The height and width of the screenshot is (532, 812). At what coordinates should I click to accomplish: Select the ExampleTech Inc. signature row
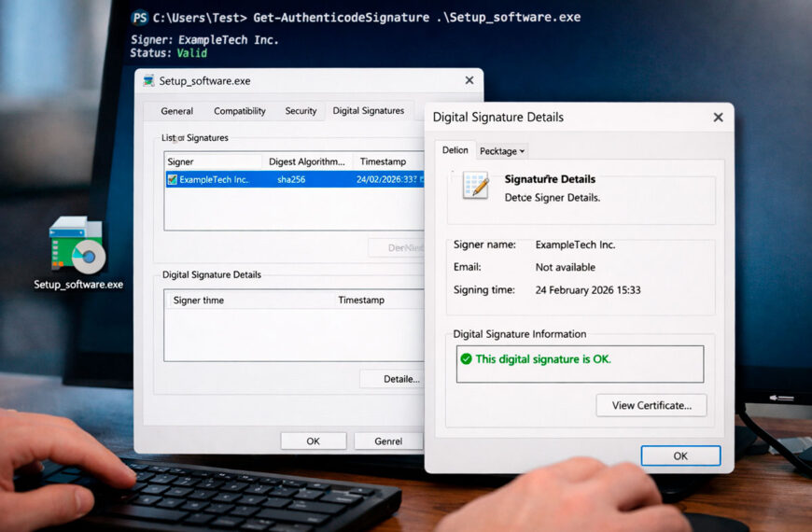pyautogui.click(x=295, y=180)
